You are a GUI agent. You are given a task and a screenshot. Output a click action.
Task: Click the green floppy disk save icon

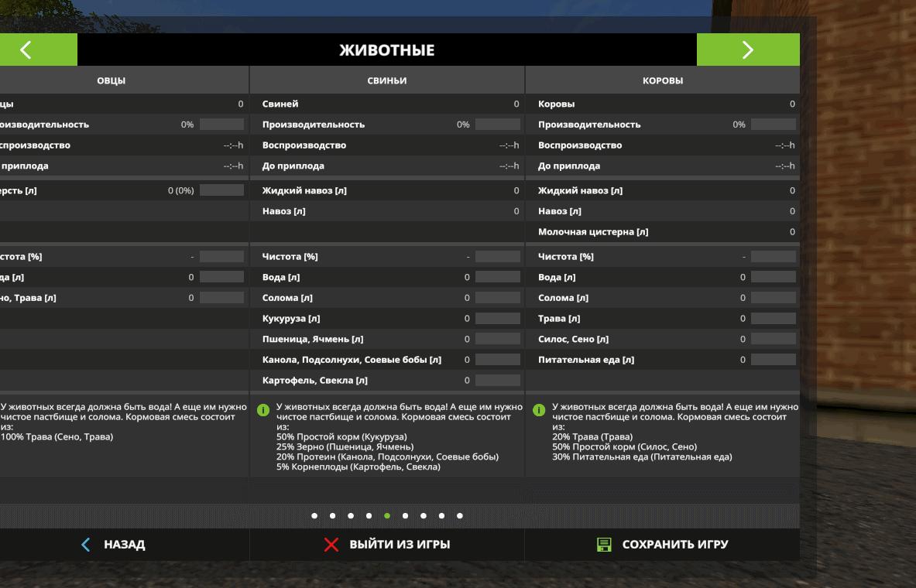tap(604, 545)
